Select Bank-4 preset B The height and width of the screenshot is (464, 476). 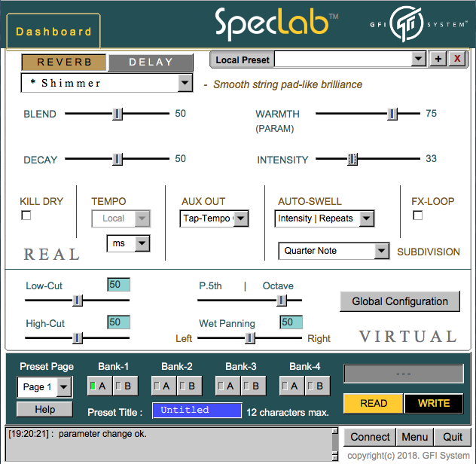318,386
